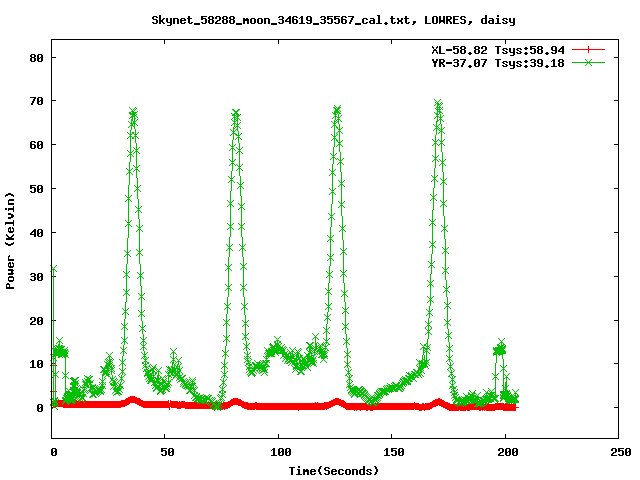
Task: Click the green YR legend line sample
Action: (588, 63)
